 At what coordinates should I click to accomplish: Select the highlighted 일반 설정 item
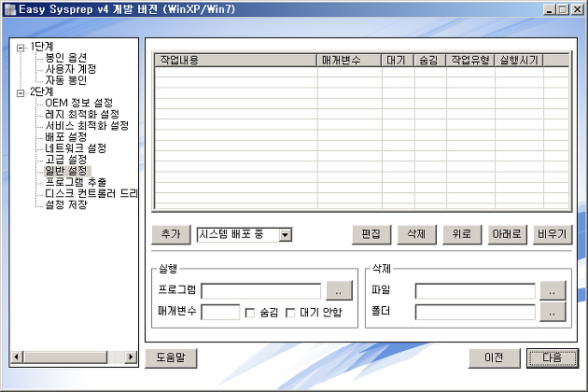67,171
